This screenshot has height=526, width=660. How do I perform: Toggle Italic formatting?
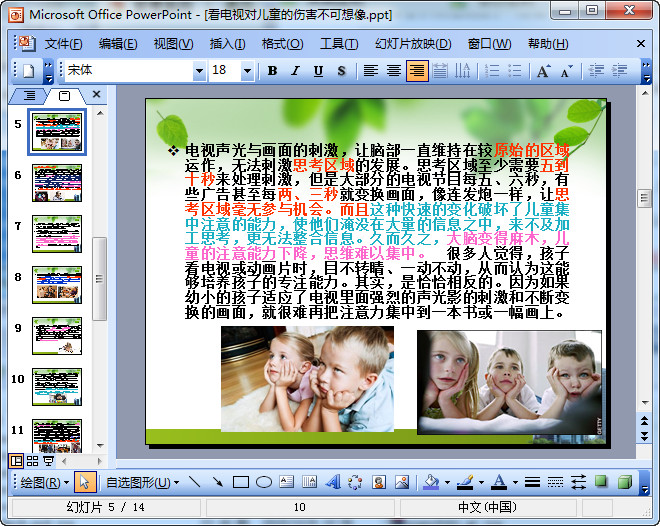pyautogui.click(x=295, y=71)
